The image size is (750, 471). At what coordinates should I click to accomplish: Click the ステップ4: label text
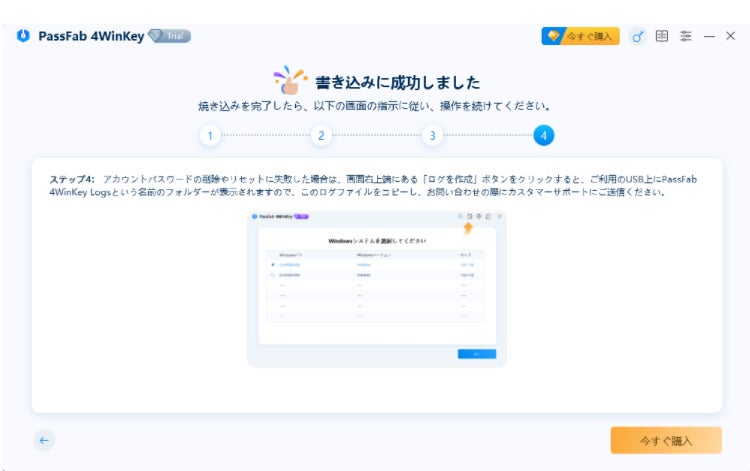click(72, 179)
